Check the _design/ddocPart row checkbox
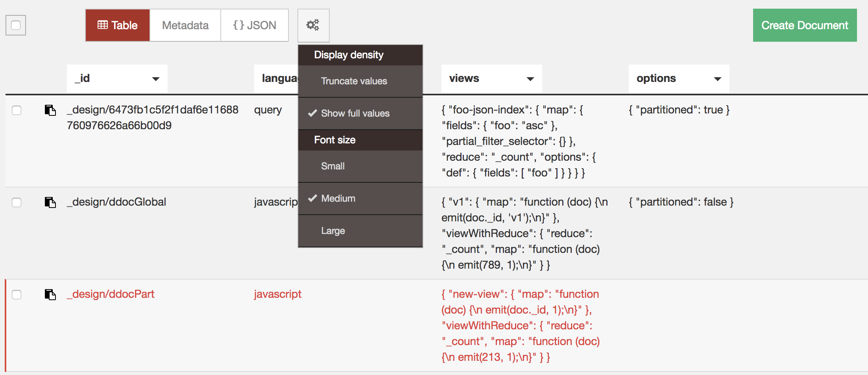The height and width of the screenshot is (375, 868). [17, 295]
